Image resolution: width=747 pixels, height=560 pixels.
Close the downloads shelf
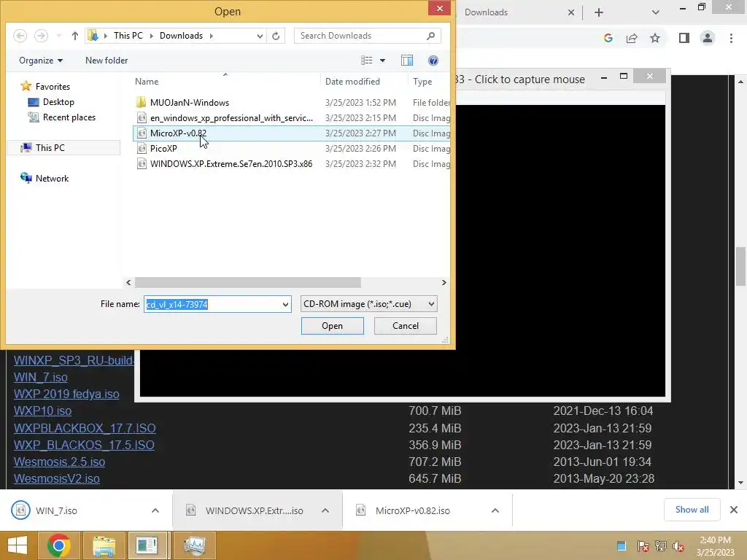coord(734,510)
